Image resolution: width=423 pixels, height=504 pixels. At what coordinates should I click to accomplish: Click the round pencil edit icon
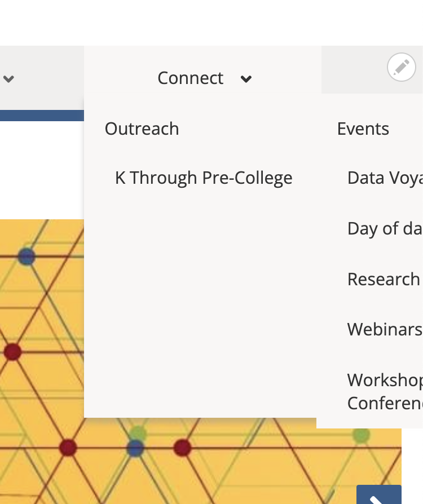pos(401,68)
